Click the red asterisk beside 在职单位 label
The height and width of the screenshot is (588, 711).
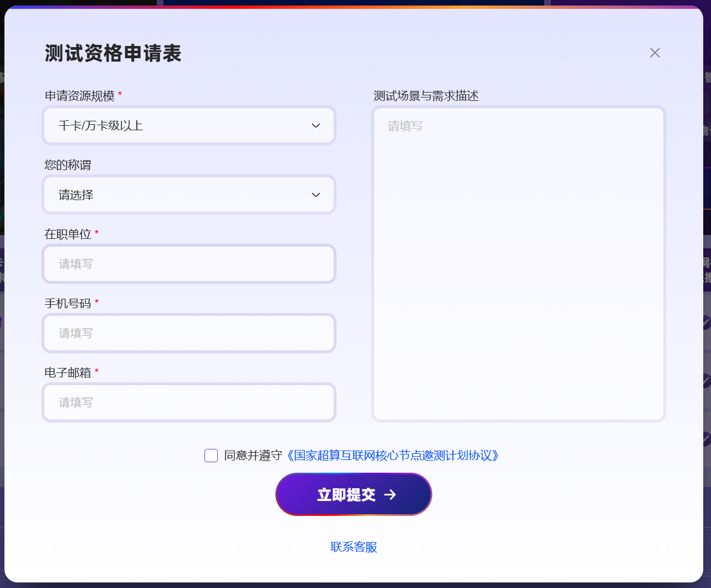pos(97,234)
